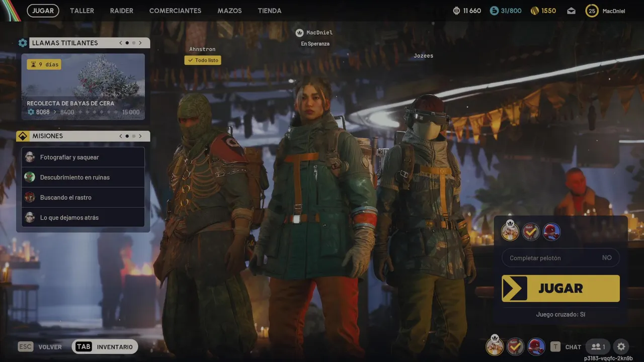Click the En Speranza status text
644x362 pixels.
[x=315, y=44]
